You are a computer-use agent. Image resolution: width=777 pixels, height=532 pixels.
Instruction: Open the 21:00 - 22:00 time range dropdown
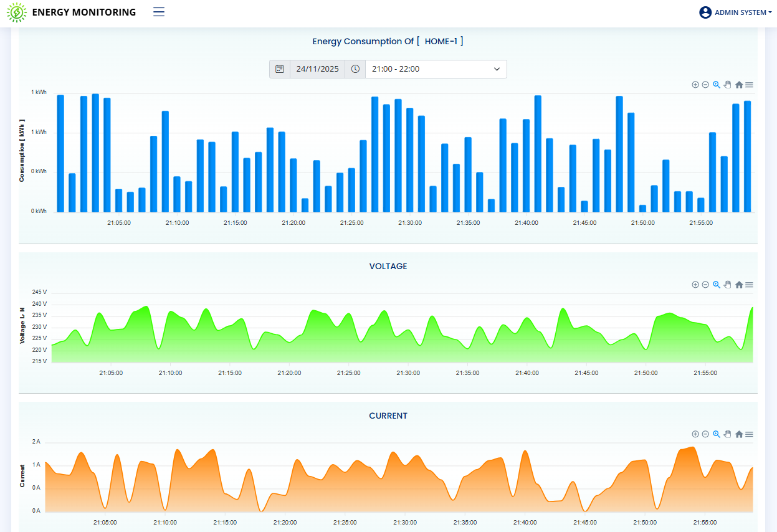point(436,69)
